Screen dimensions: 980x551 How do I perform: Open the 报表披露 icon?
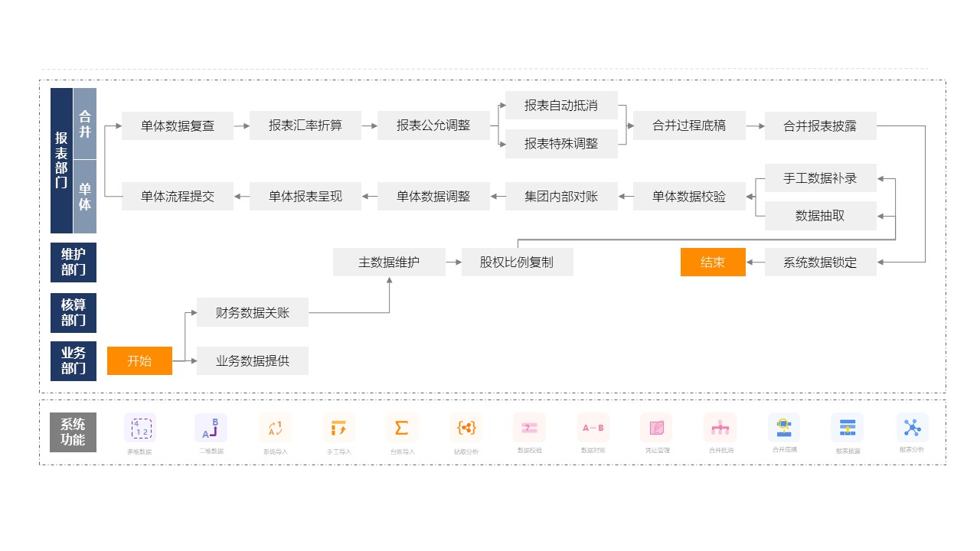pos(848,428)
